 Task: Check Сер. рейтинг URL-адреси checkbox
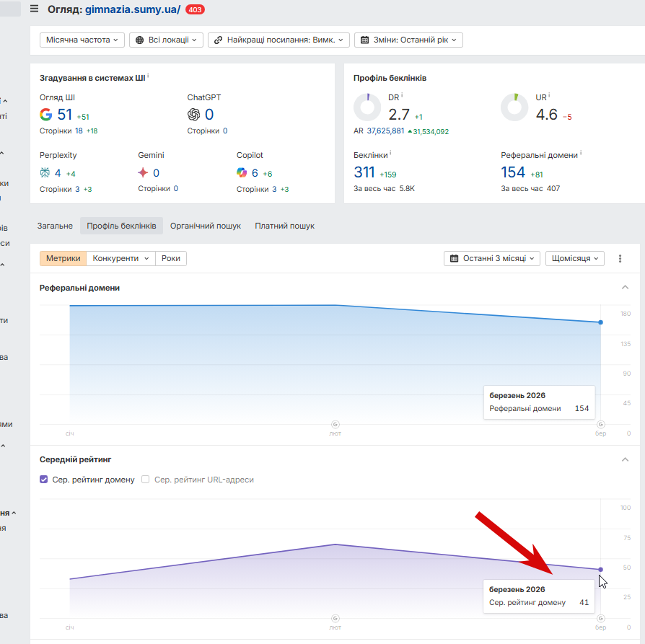(145, 479)
